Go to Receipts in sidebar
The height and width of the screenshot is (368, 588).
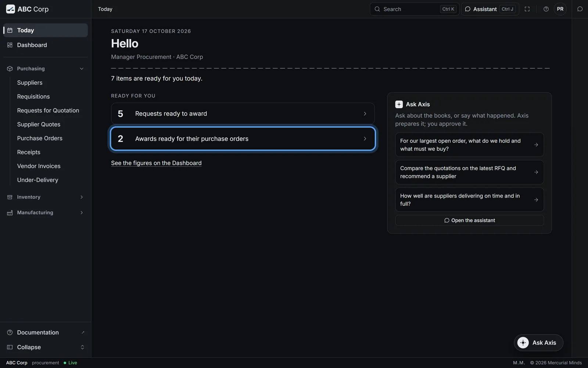(29, 152)
